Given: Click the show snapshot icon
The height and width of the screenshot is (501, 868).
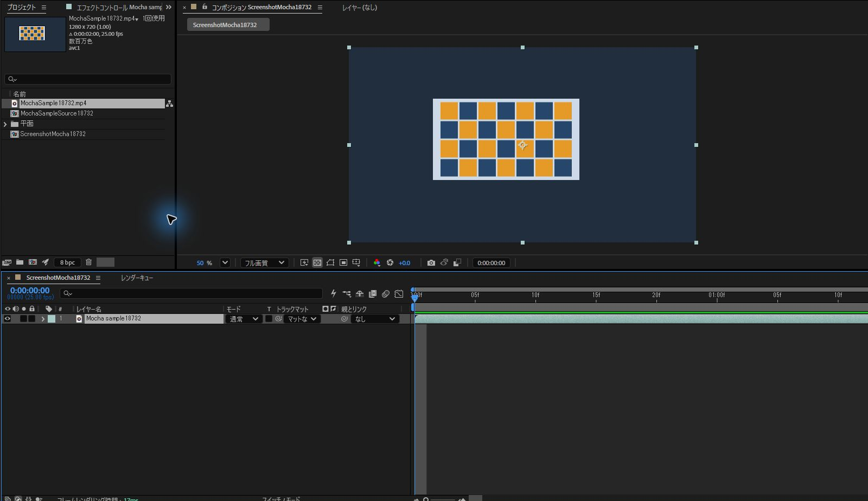Looking at the screenshot, I should coord(444,263).
